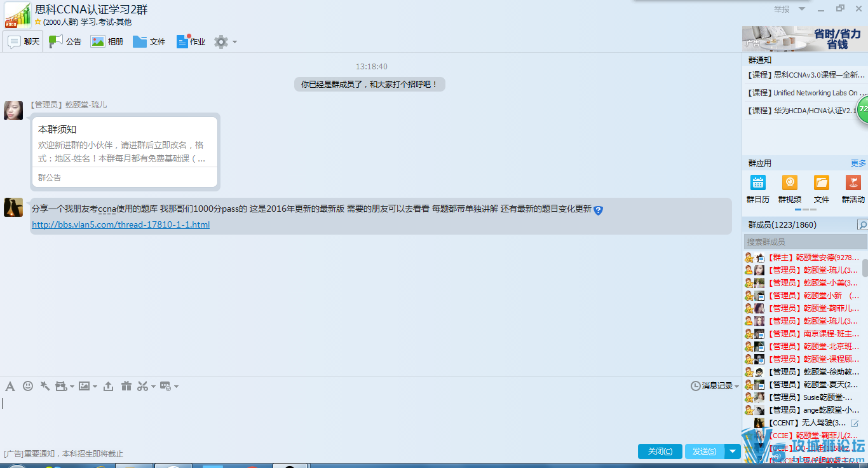
Task: Expand cat sticker dropdown arrow
Action: click(72, 387)
